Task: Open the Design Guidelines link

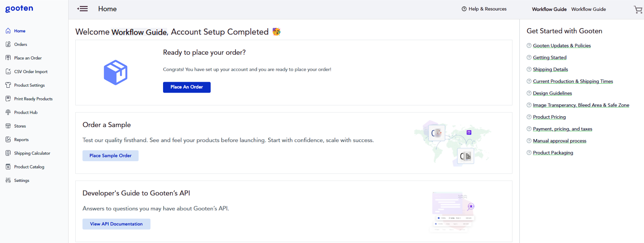Action: 552,93
